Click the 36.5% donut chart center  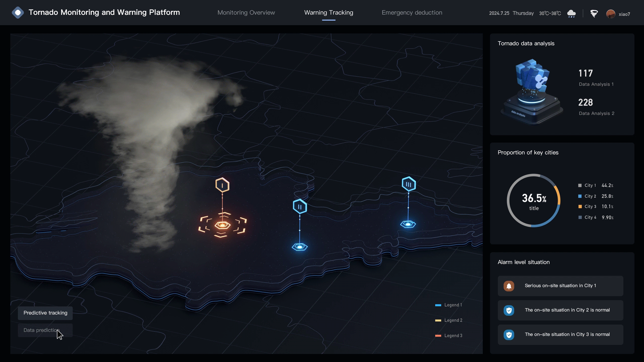[534, 201]
